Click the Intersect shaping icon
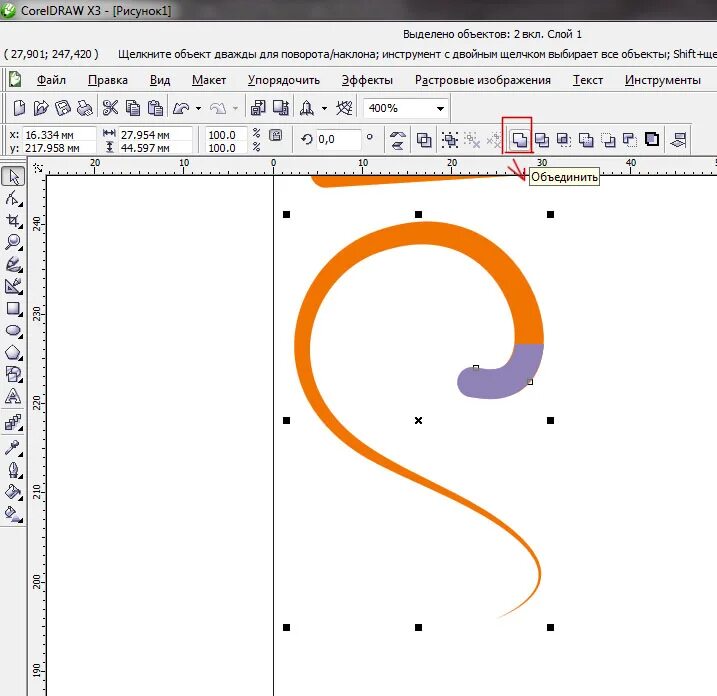This screenshot has width=717, height=696. pos(564,139)
